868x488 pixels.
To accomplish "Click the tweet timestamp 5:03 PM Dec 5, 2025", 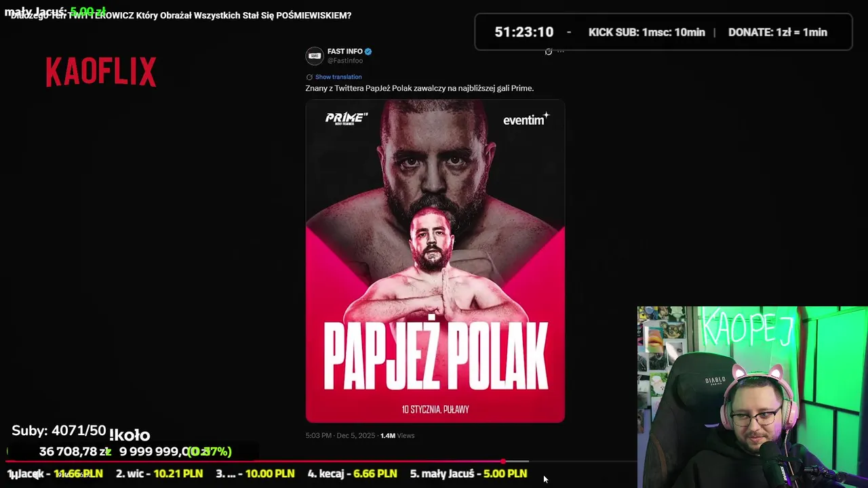I will coord(340,436).
